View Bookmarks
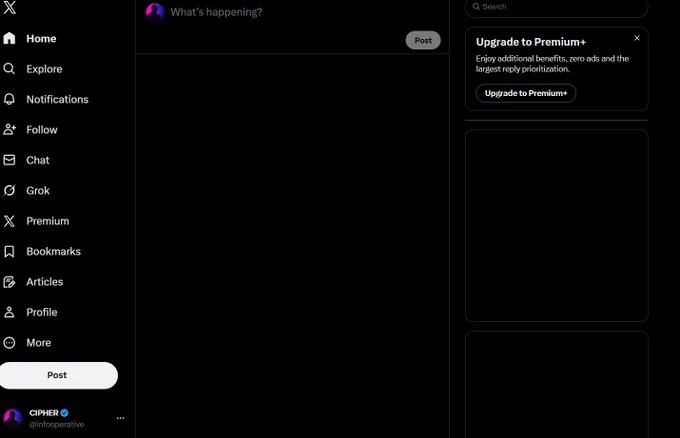 pos(53,251)
